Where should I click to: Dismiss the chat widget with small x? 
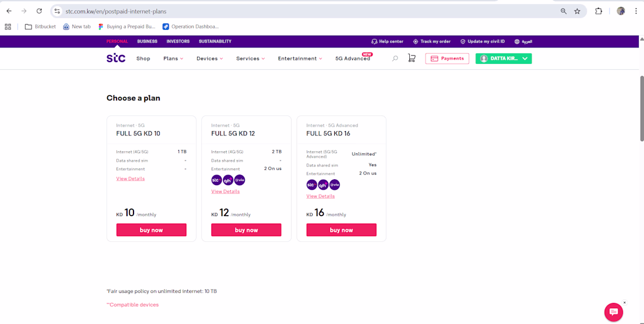(625, 303)
